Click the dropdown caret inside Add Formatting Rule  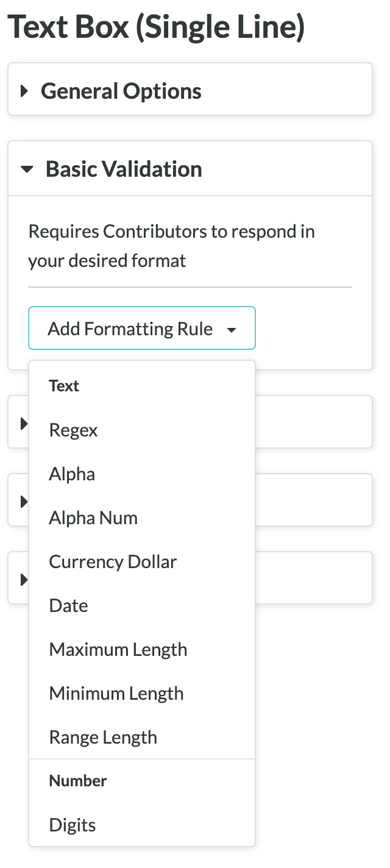click(x=232, y=328)
